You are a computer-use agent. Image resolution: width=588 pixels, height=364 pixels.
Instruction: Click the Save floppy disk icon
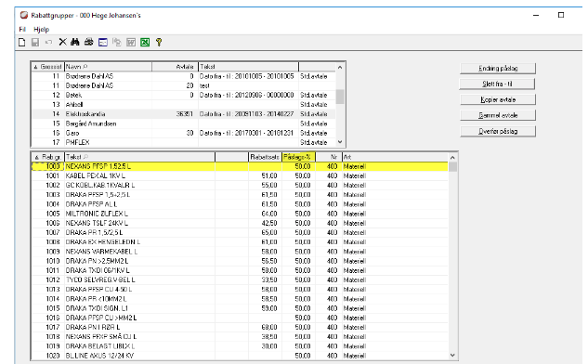35,42
